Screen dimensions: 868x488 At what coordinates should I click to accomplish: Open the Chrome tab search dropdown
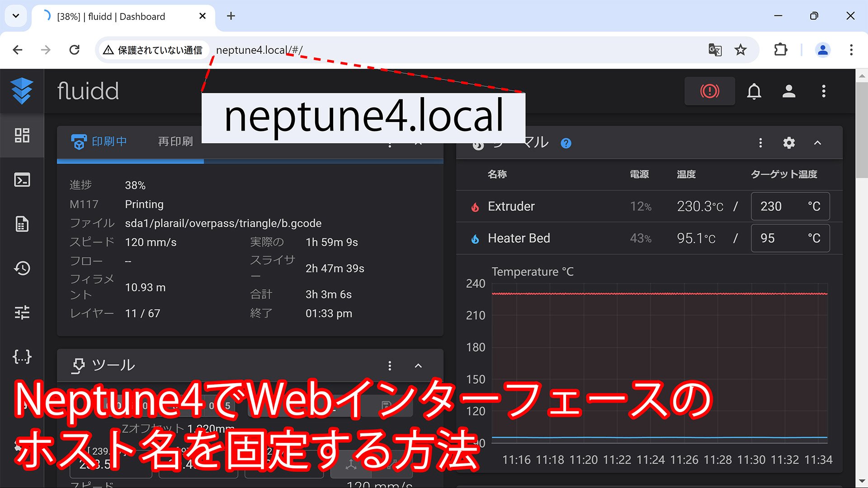16,16
